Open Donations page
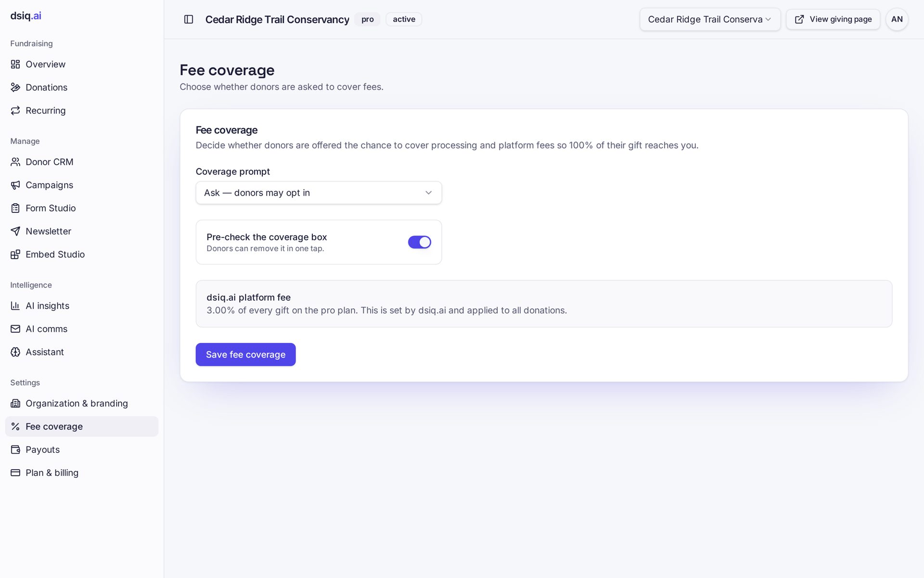Screen dimensions: 924x578 (x=82, y=87)
